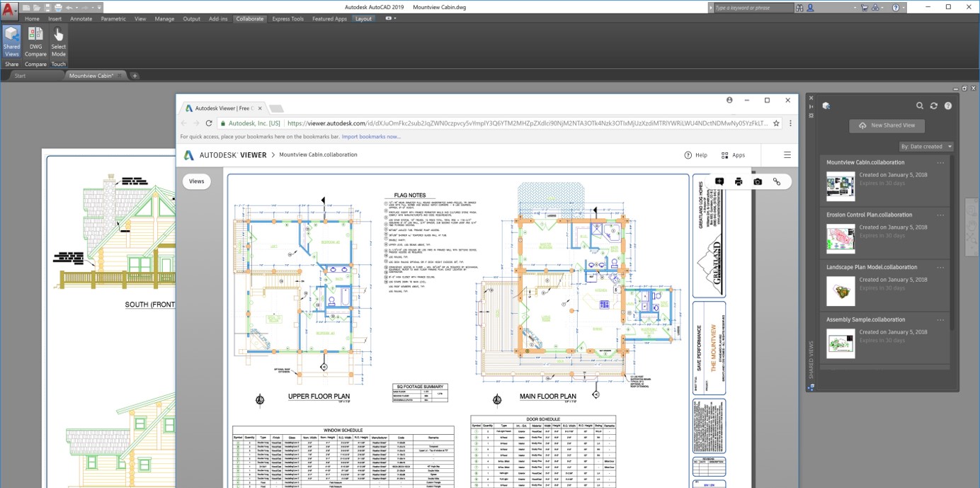This screenshot has width=980, height=488.
Task: Expand the quick access toolbar customize arrow
Action: 100,7
